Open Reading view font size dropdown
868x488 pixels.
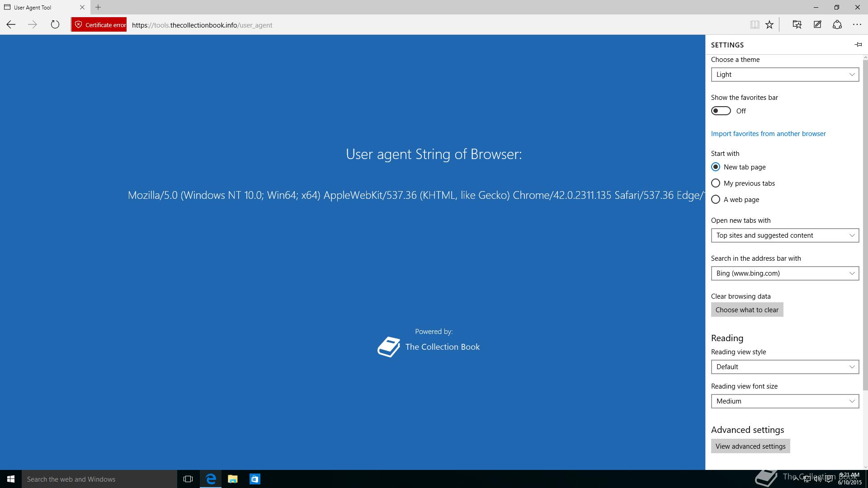[x=785, y=401]
